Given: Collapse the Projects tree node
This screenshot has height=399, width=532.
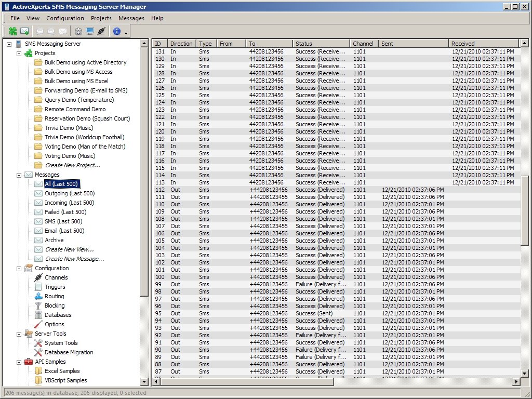Looking at the screenshot, I should (19, 54).
